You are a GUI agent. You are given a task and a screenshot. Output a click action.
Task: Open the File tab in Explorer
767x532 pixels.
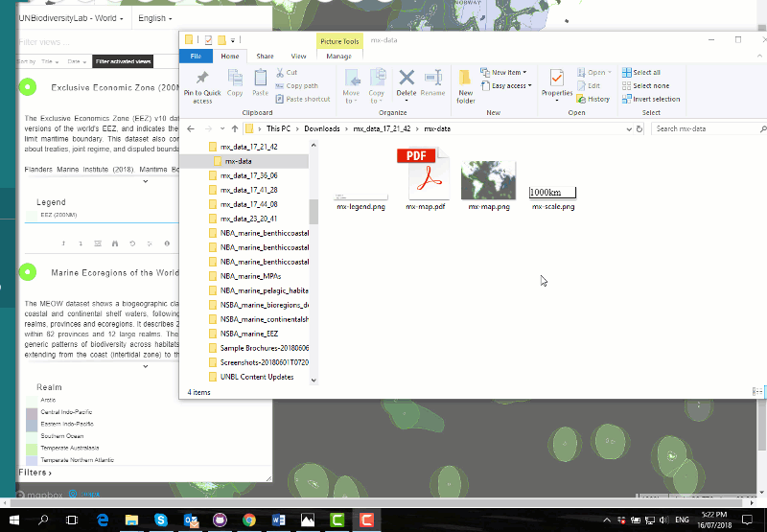pyautogui.click(x=196, y=57)
